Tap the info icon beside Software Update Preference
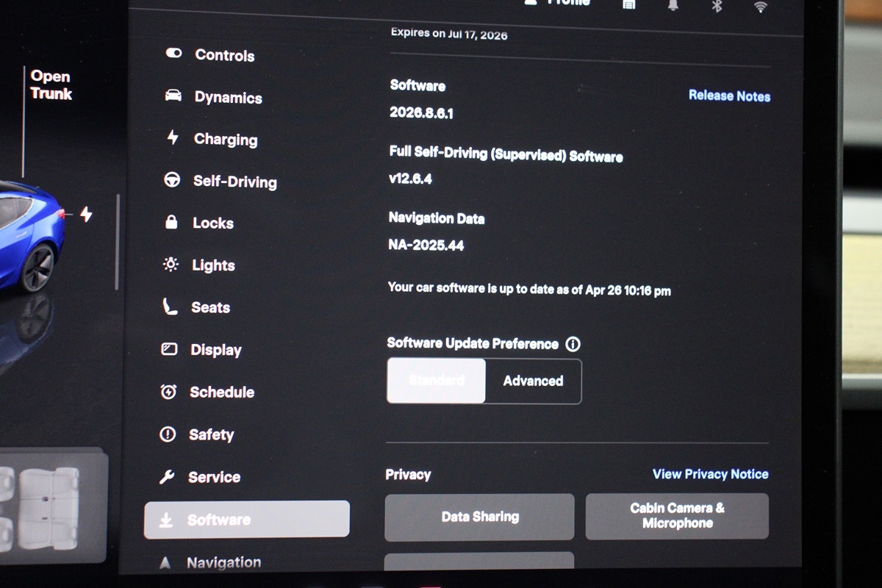The height and width of the screenshot is (588, 882). click(x=573, y=344)
